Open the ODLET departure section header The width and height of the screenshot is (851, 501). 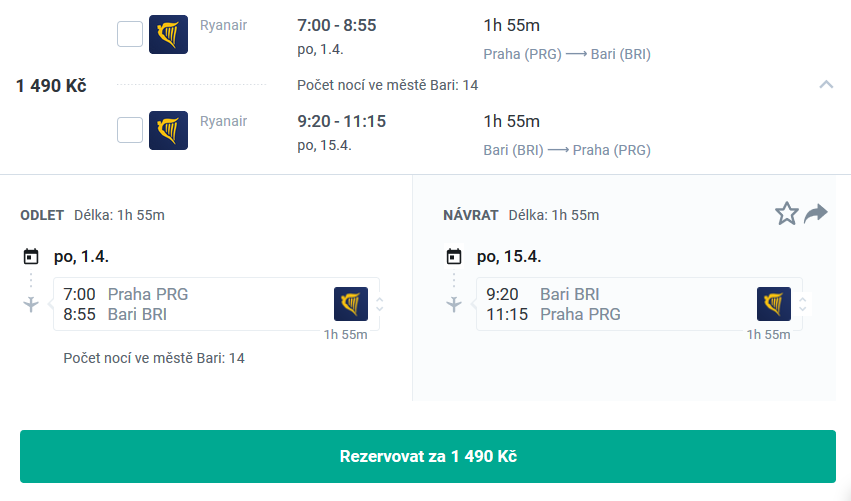coord(42,215)
